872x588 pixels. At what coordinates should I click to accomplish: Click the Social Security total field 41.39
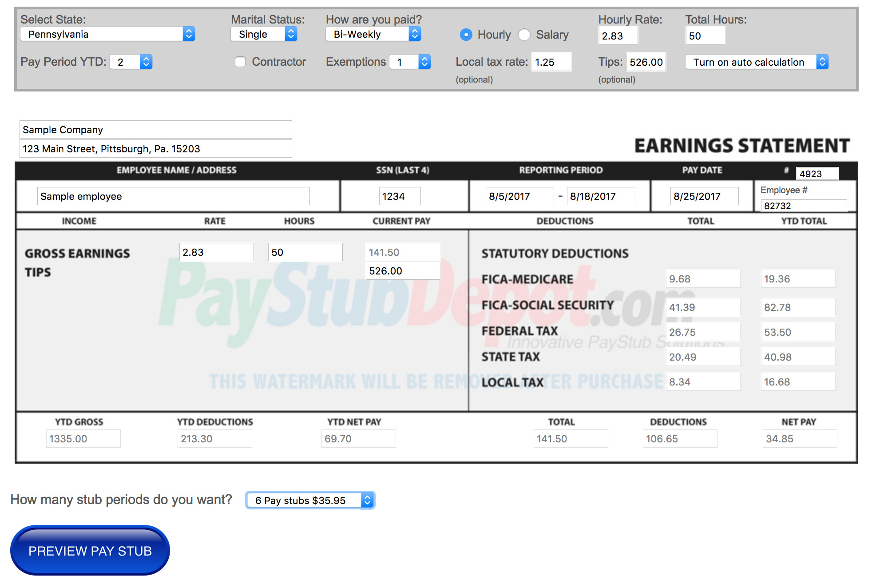pos(703,307)
